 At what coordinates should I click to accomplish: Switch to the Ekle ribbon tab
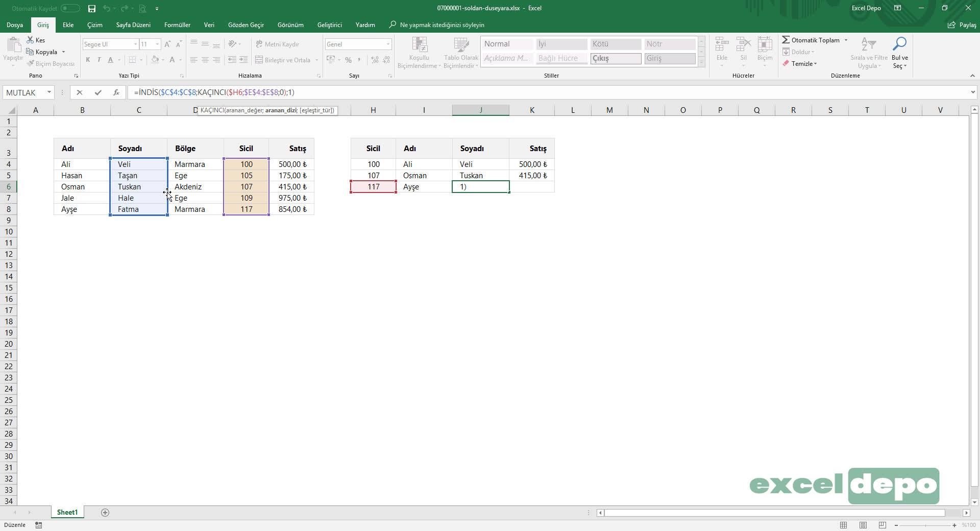click(68, 25)
